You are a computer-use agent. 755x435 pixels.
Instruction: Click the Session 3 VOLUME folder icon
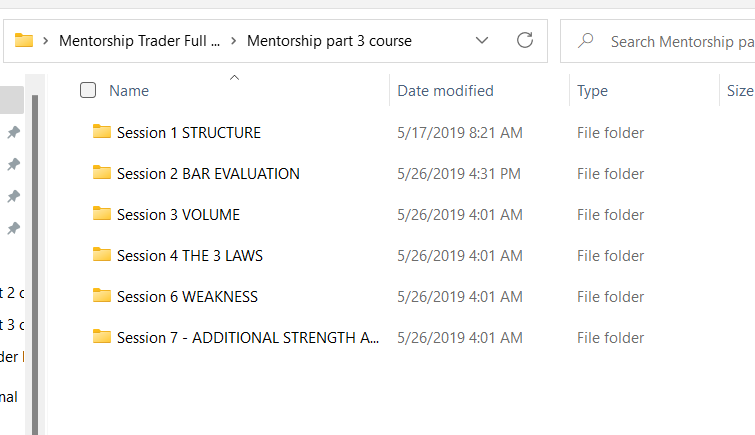point(101,214)
